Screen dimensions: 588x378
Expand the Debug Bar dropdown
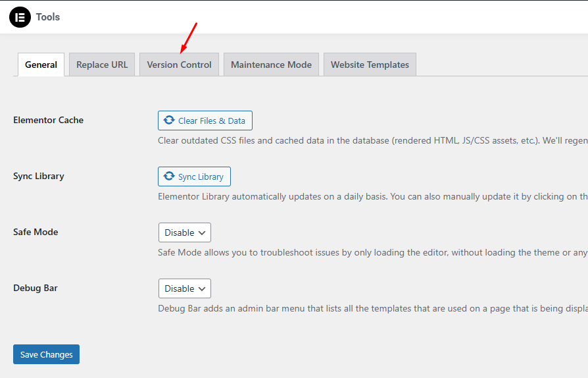[x=185, y=288]
